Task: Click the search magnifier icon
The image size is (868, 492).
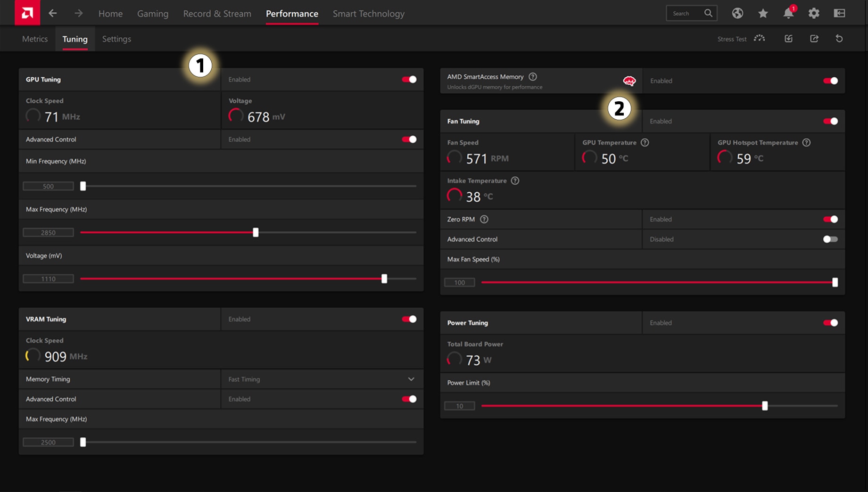Action: 708,13
